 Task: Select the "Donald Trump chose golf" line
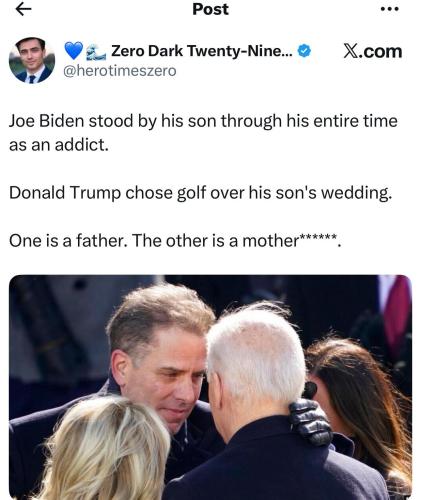[x=201, y=193]
